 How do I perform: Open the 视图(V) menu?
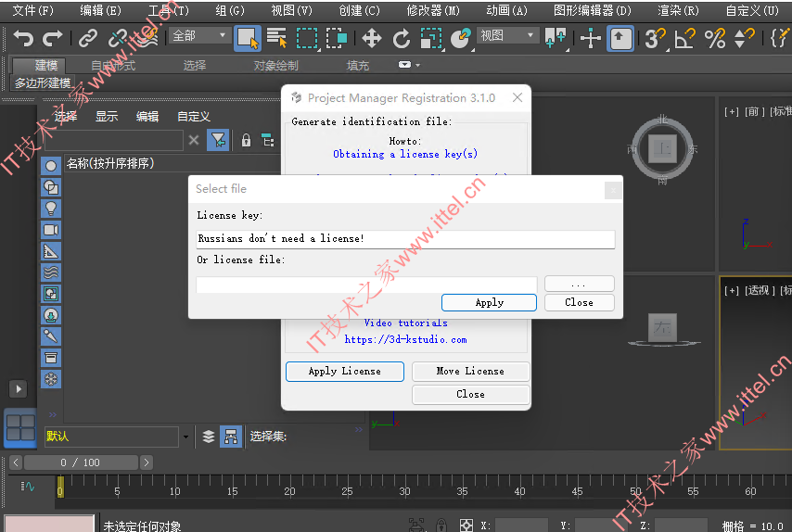coord(292,10)
